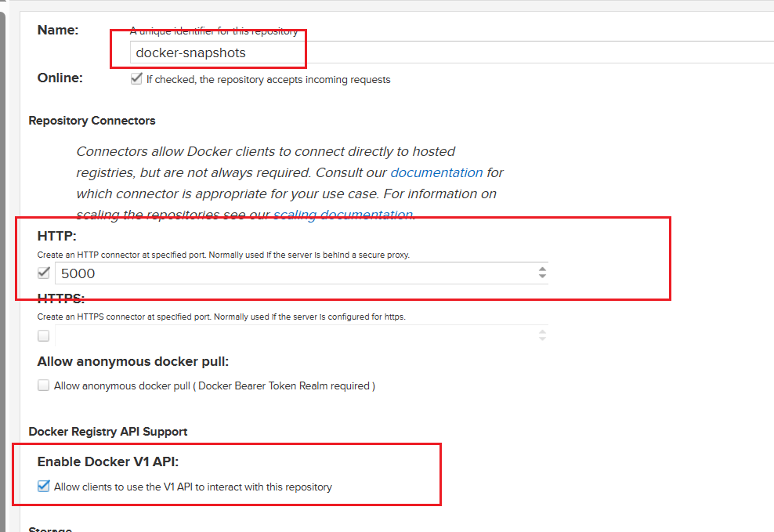The image size is (774, 532).
Task: Click the HTTPS port down arrow
Action: point(542,340)
